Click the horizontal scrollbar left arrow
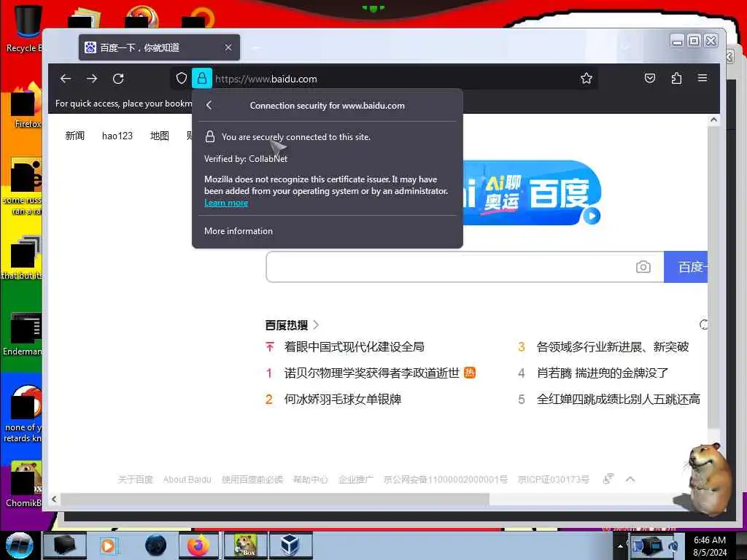Viewport: 747px width, 560px height. click(x=54, y=499)
